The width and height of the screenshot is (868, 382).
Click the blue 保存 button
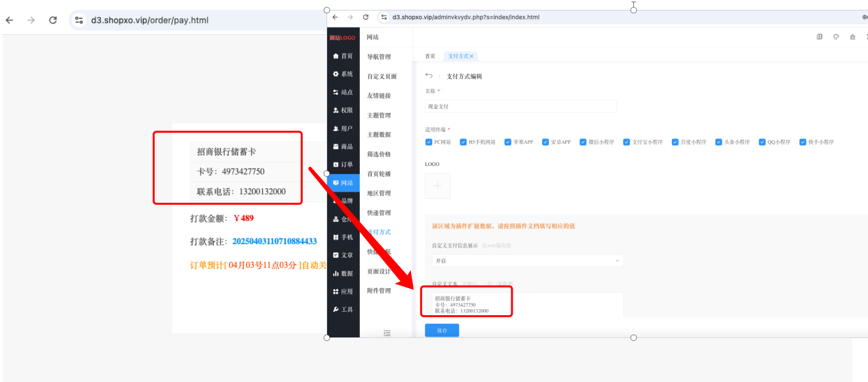[x=442, y=331]
